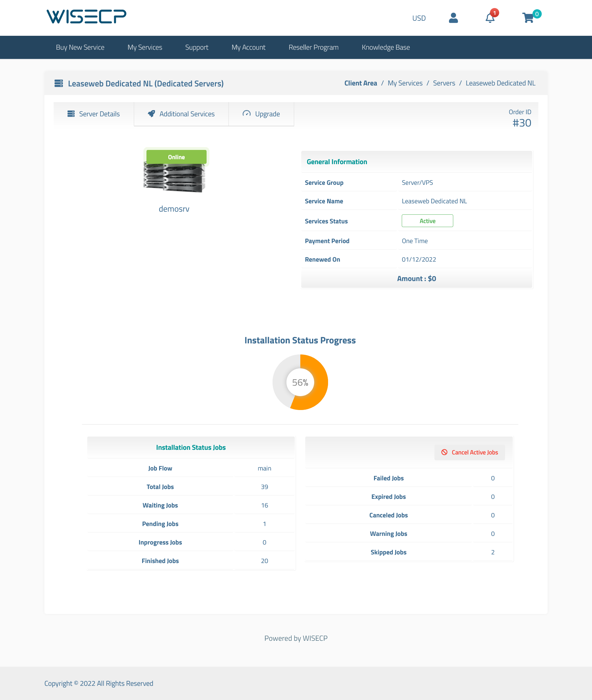Click the Cancel Active Jobs button
The image size is (592, 700).
pos(470,452)
